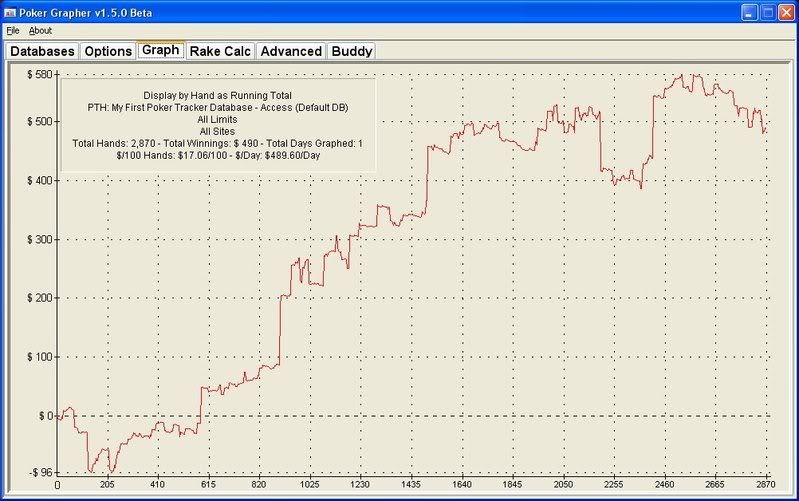
Task: Open the Advanced tab
Action: tap(291, 51)
